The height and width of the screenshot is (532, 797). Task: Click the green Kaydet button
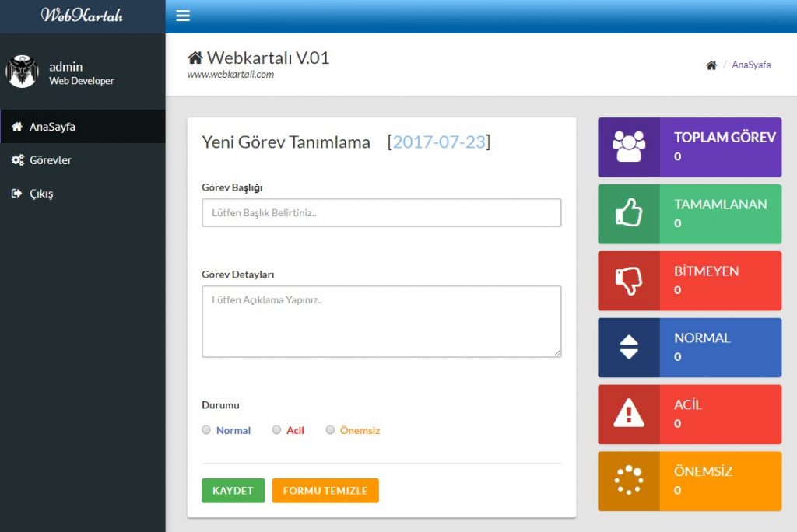(233, 490)
